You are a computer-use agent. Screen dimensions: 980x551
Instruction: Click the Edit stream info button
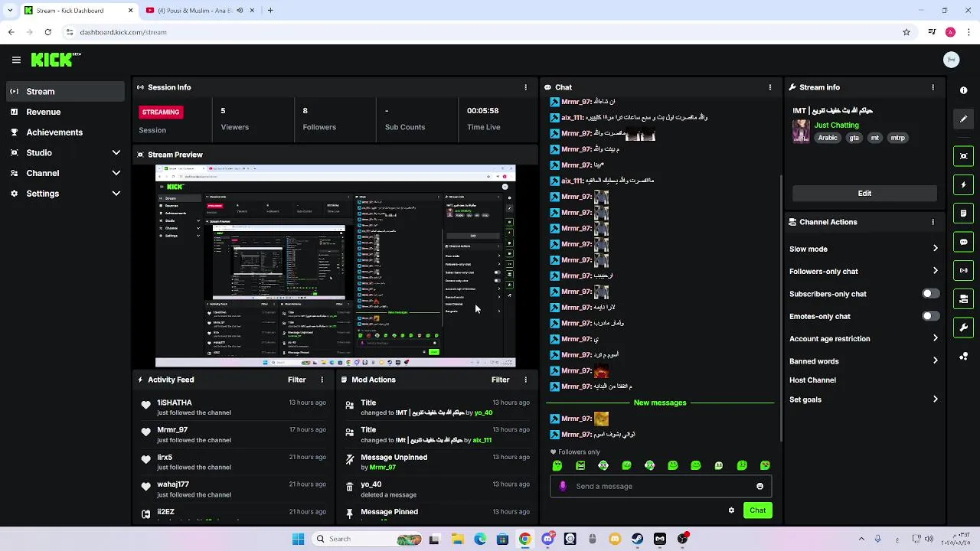pos(864,194)
